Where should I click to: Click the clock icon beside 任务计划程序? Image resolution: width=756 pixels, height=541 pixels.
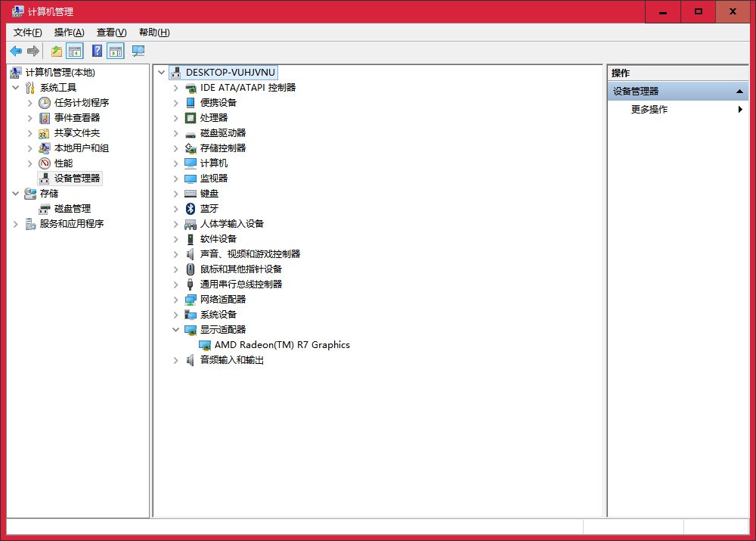pos(45,103)
